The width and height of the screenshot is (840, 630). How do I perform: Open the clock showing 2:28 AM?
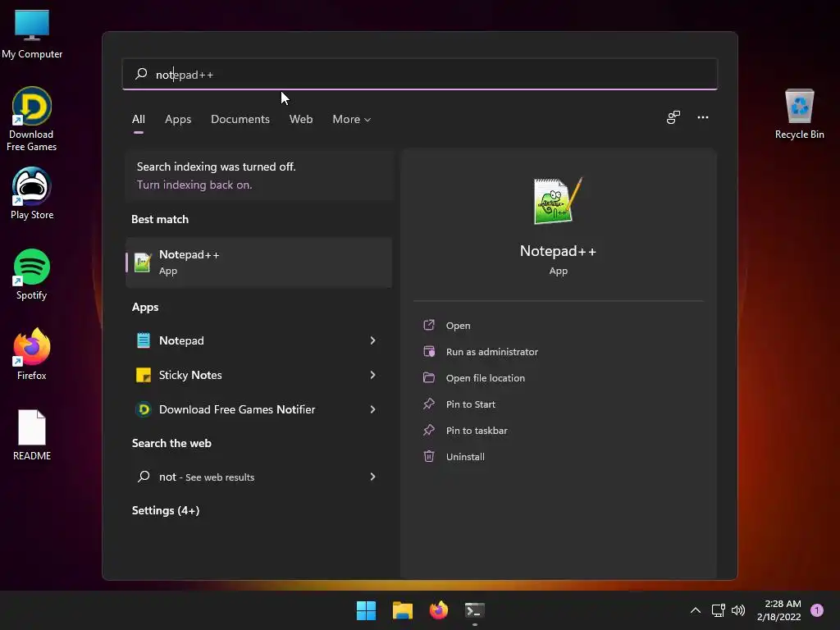click(779, 610)
